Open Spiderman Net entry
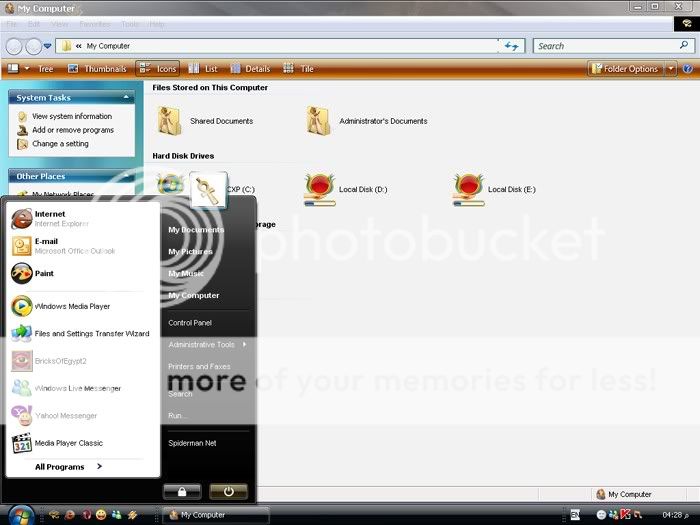Screen dimensions: 700x525 [x=192, y=443]
